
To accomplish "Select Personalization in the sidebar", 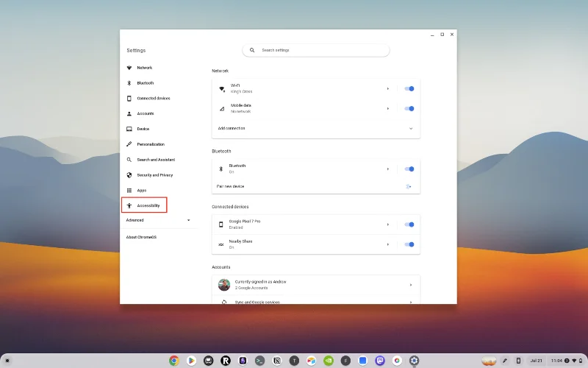I will point(151,144).
